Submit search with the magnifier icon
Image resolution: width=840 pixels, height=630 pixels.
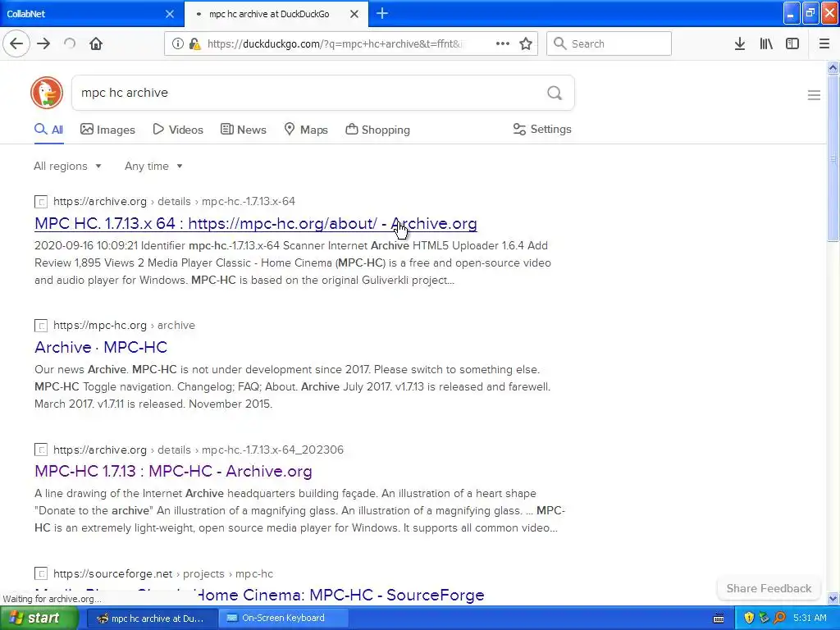tap(555, 93)
